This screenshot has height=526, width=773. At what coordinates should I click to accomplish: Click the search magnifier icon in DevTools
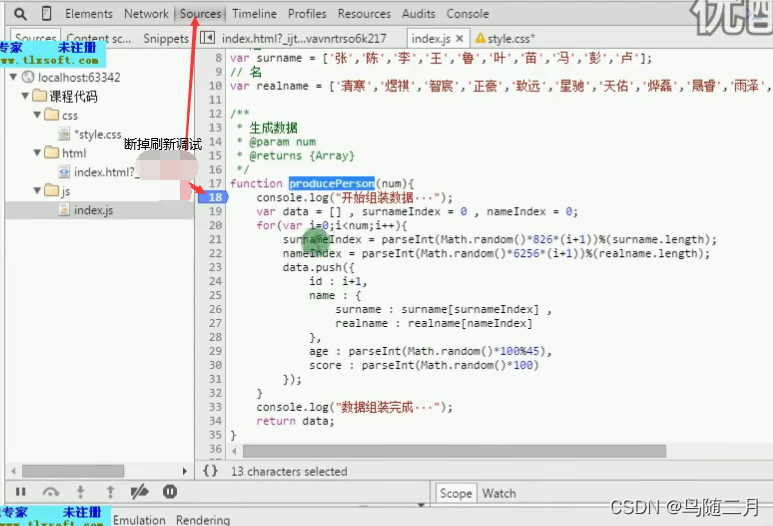[x=20, y=14]
